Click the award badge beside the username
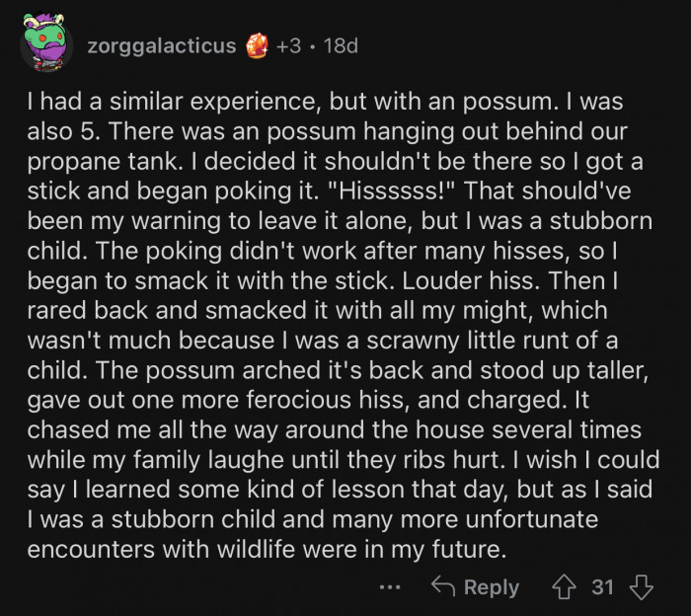Screen dimensions: 691x616 click(256, 46)
